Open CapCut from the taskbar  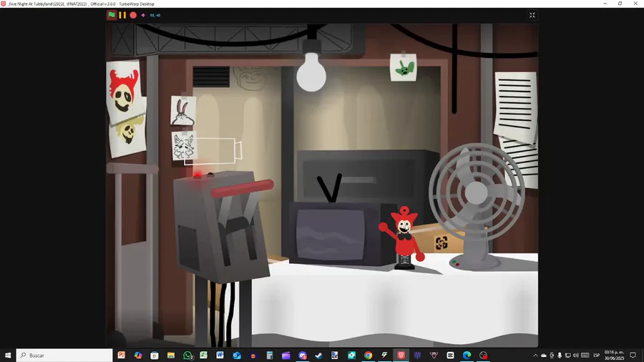click(x=450, y=355)
